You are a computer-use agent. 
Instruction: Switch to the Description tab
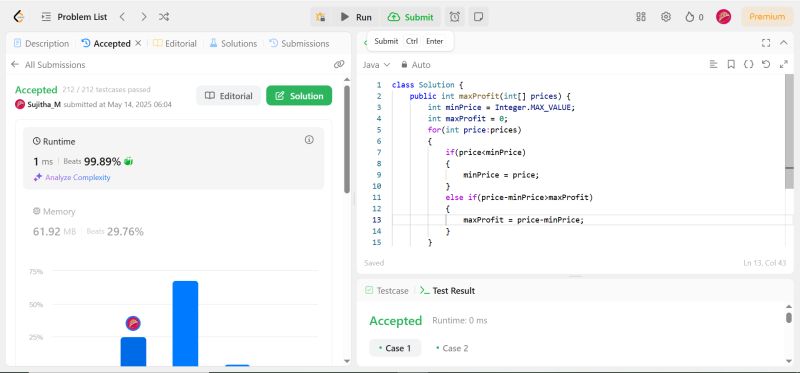click(x=41, y=43)
